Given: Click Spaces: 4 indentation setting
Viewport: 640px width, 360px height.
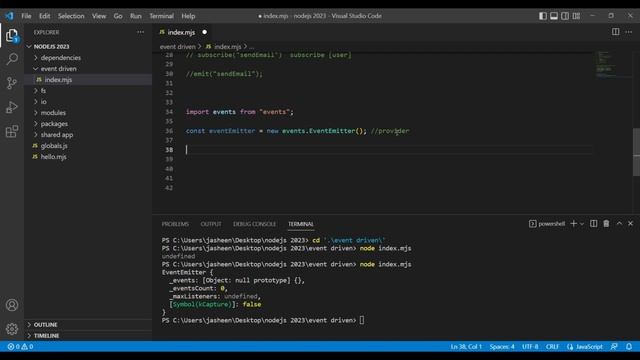Looking at the screenshot, I should [x=502, y=347].
